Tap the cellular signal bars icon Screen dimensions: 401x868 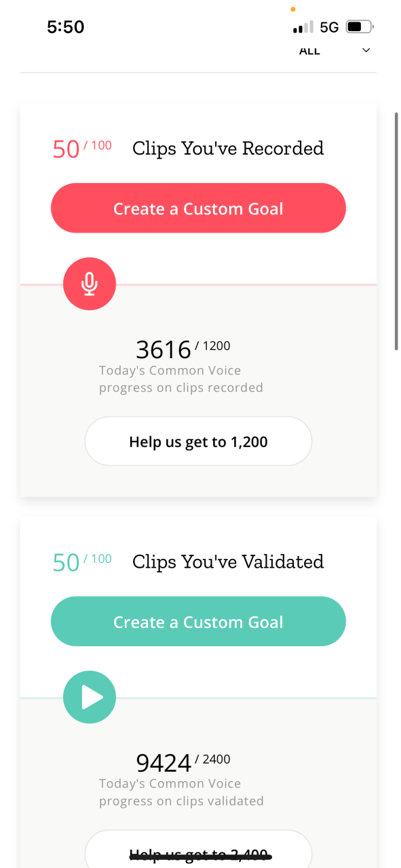303,28
